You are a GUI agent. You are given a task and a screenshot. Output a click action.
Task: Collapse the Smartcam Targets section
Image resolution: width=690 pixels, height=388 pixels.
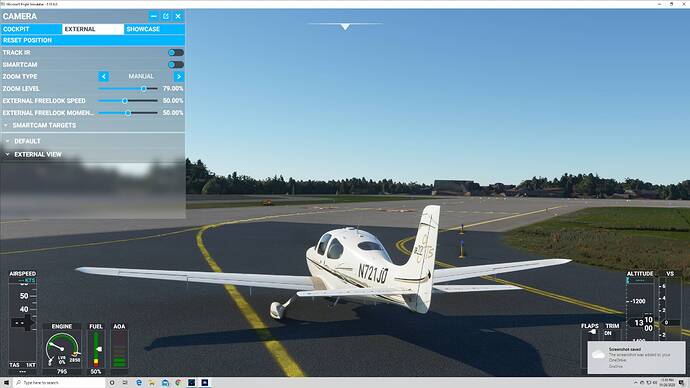pos(93,125)
